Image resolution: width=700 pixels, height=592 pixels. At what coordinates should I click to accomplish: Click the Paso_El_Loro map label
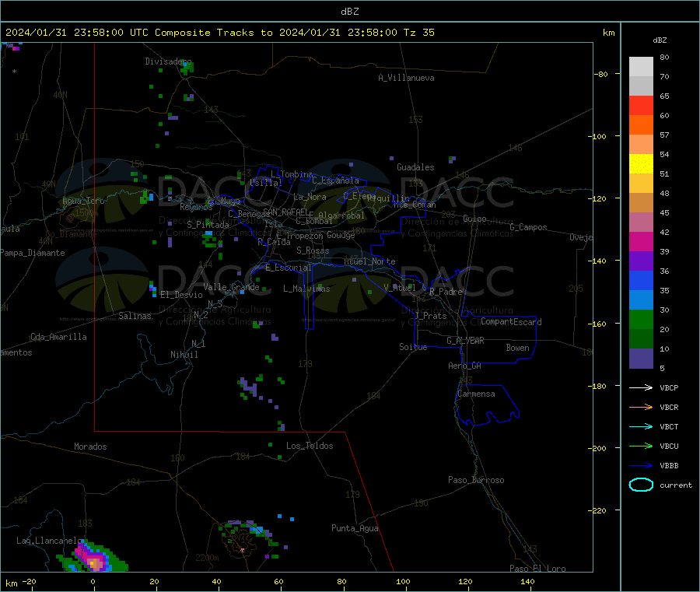pyautogui.click(x=537, y=569)
